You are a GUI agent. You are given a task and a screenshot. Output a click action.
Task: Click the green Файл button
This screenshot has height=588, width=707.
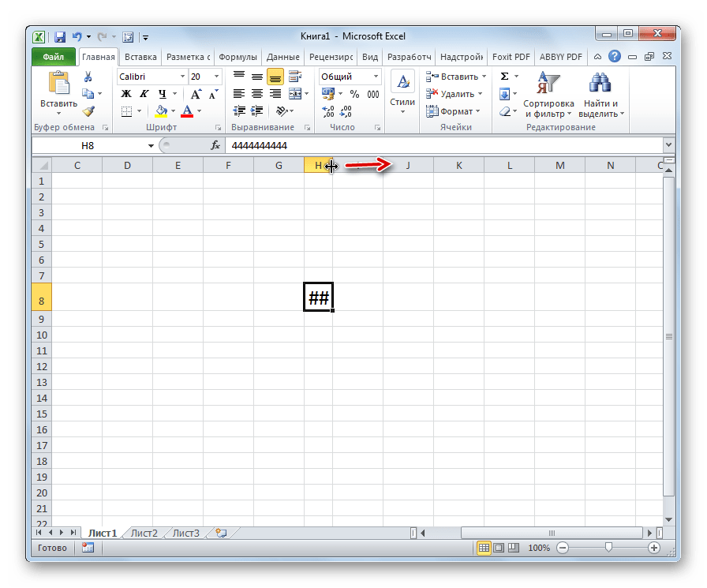point(54,57)
